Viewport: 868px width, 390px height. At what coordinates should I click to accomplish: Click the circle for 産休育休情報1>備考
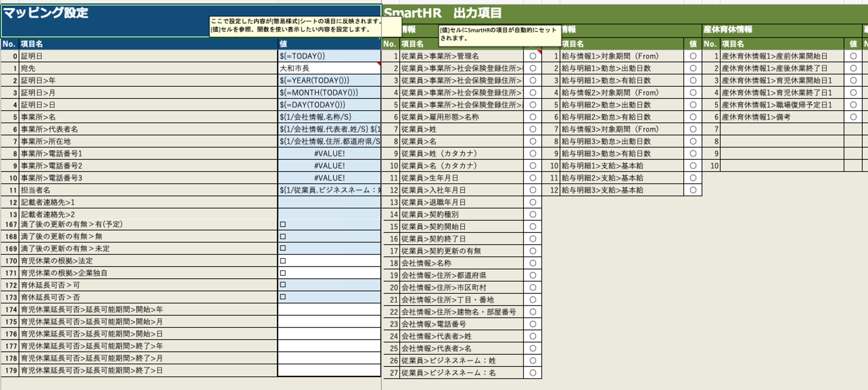pos(853,117)
